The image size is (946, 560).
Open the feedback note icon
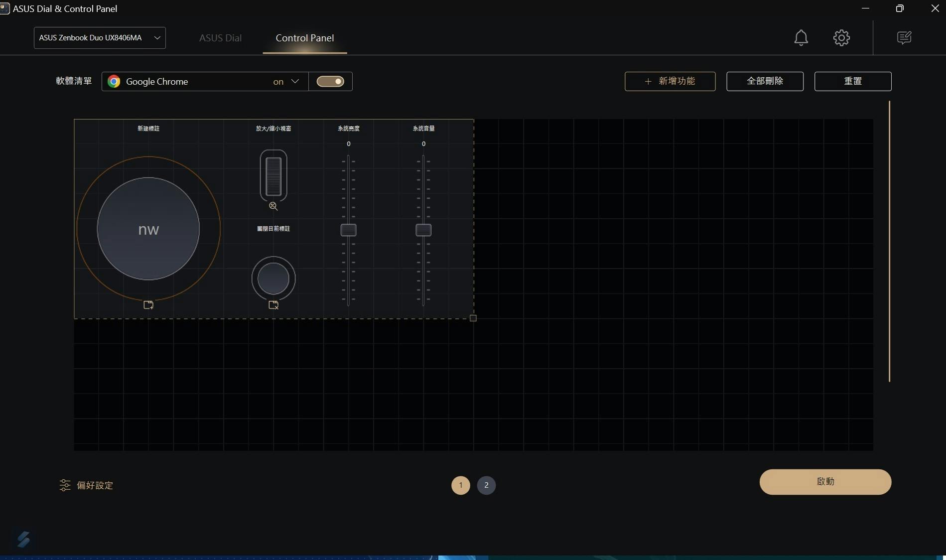pyautogui.click(x=904, y=38)
